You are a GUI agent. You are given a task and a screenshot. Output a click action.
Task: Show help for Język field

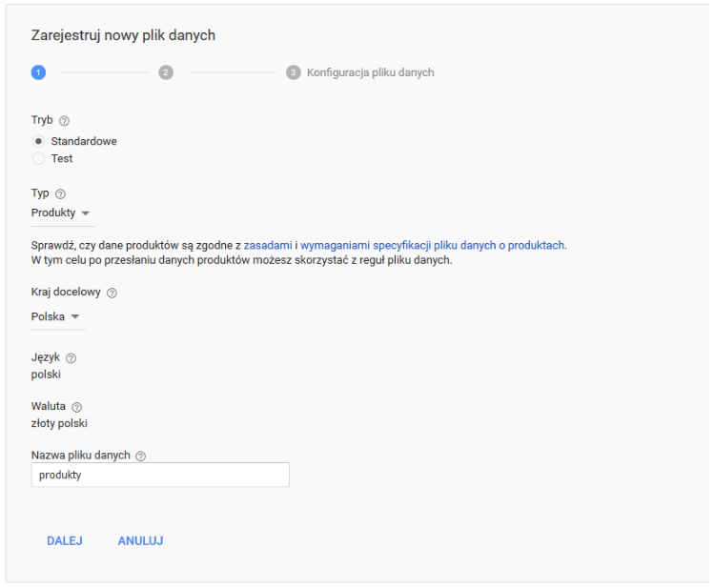[x=71, y=358]
